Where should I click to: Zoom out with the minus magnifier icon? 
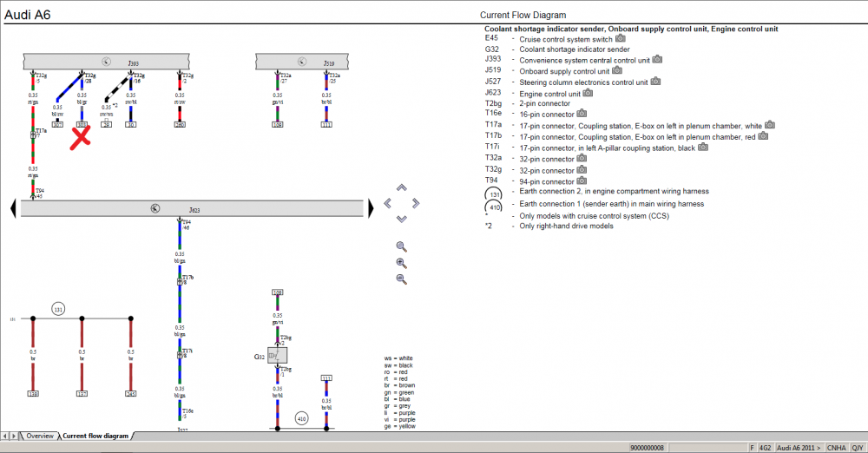[401, 279]
